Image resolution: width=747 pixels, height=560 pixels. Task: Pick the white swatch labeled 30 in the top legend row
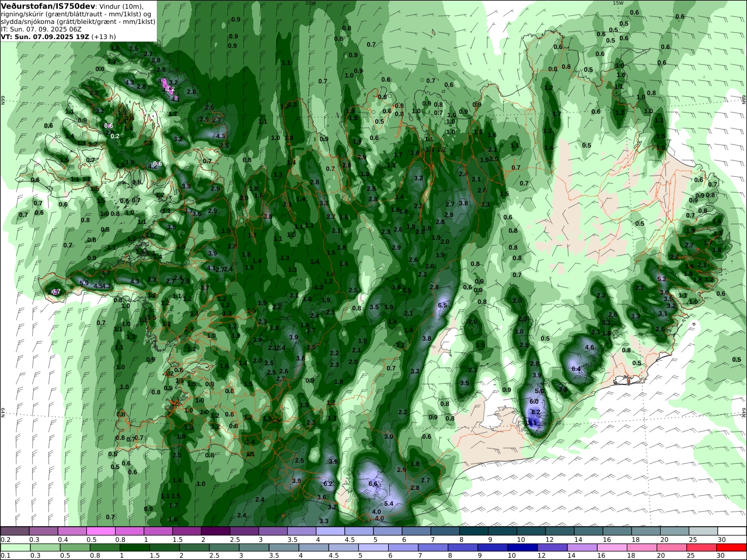(731, 531)
